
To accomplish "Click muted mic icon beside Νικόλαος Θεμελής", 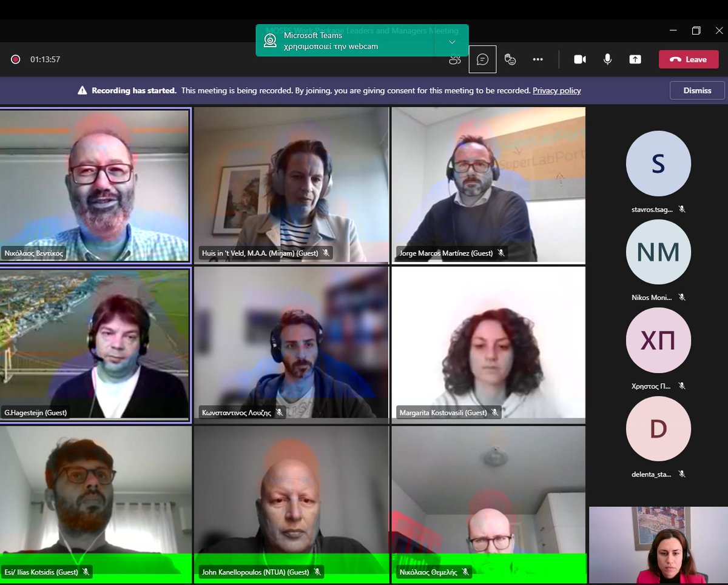I will click(x=465, y=572).
